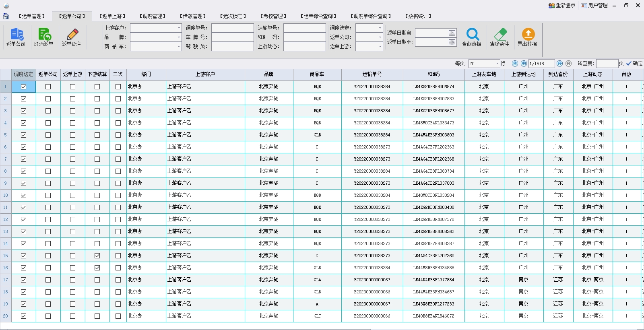
Task: Check 返单公司 box in row 2
Action: pos(48,99)
